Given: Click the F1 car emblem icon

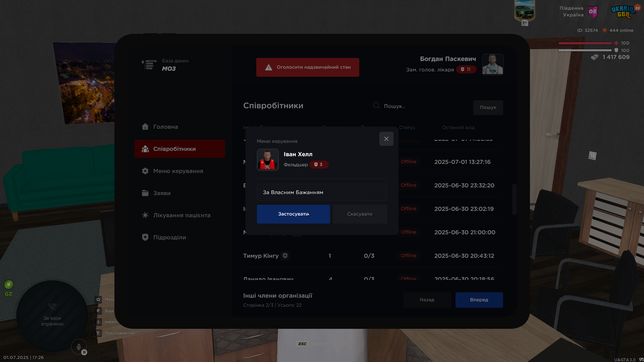Looking at the screenshot, I should [x=525, y=10].
